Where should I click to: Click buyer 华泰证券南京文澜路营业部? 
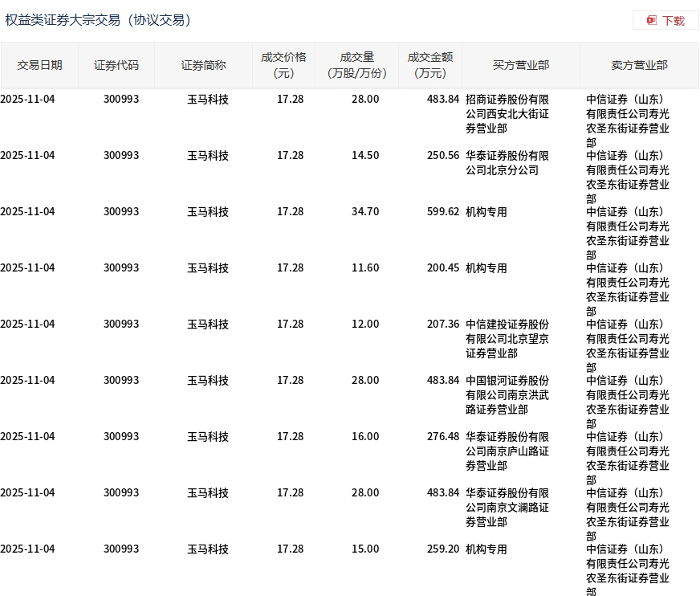pyautogui.click(x=507, y=507)
